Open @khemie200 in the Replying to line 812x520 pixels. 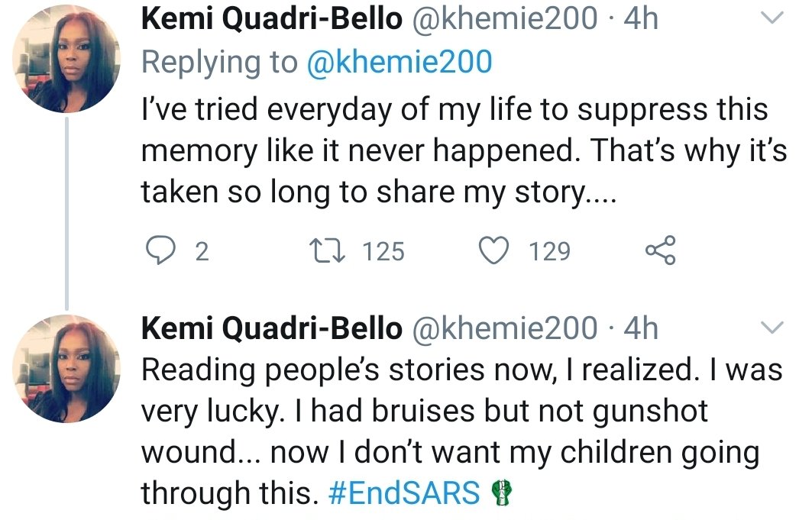click(x=399, y=63)
